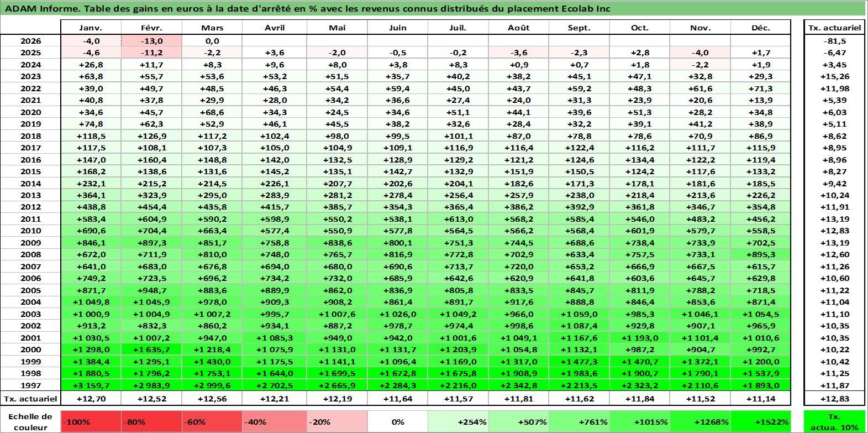Click the +1268% green scale swatch
The width and height of the screenshot is (868, 433).
[x=700, y=422]
